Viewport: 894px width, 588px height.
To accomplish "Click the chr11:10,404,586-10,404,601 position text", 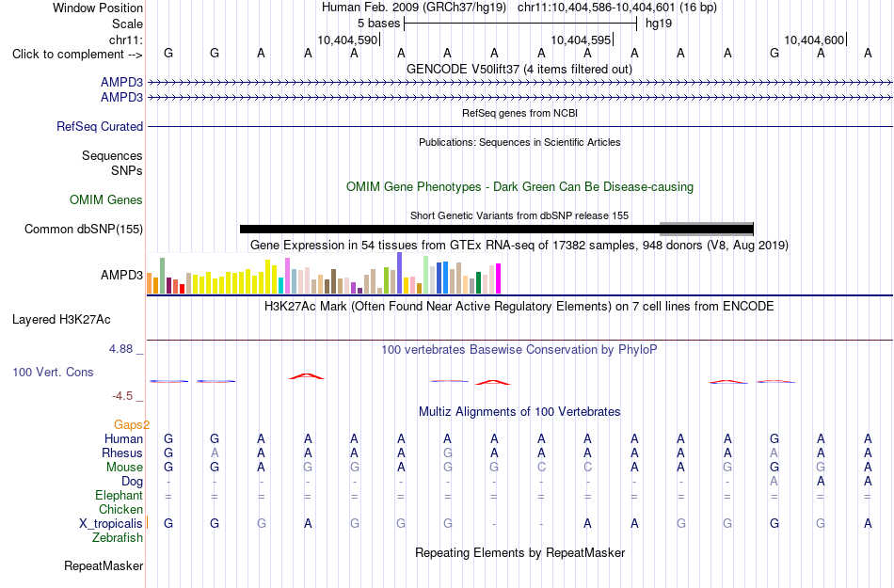I will (x=597, y=8).
